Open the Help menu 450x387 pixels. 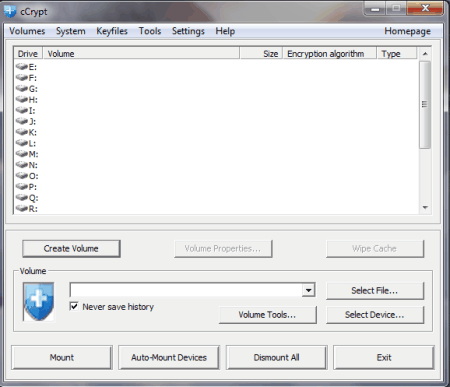click(x=225, y=31)
